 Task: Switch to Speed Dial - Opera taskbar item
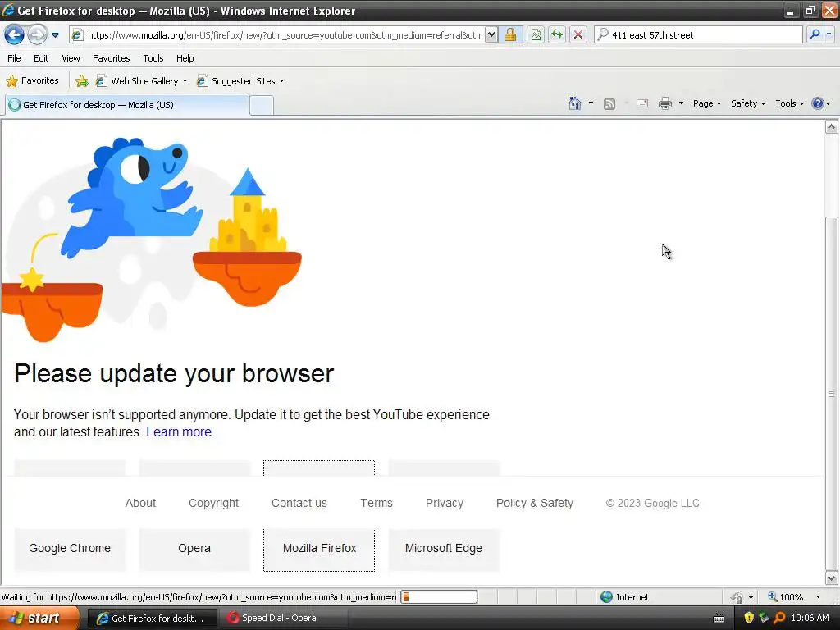(285, 618)
